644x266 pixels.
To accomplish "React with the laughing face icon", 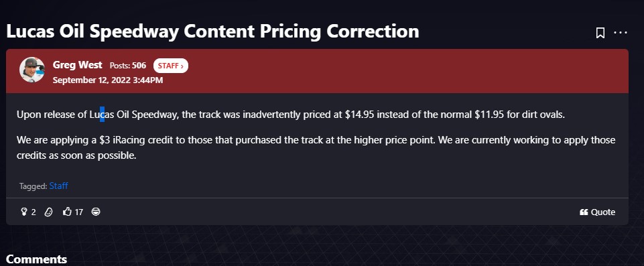I will tap(96, 212).
